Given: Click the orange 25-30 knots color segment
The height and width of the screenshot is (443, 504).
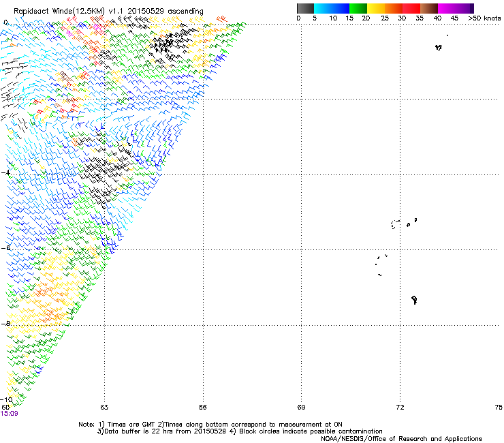Looking at the screenshot, I should coord(394,8).
